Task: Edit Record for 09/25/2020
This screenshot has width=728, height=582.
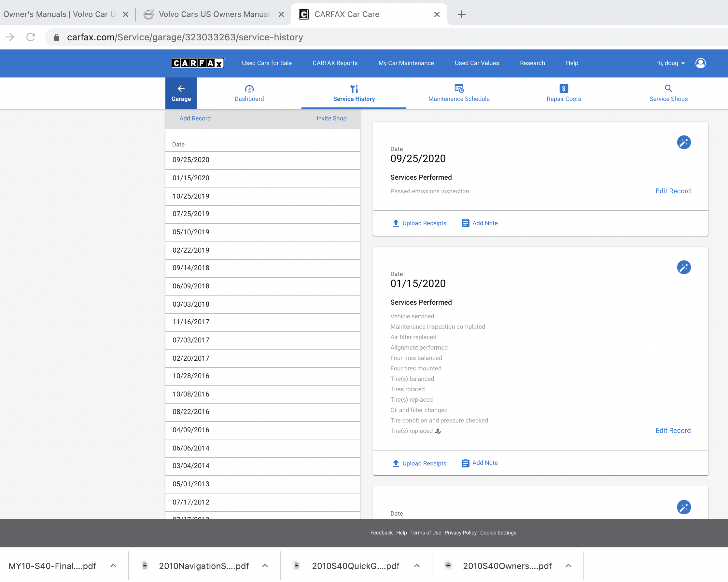Action: pyautogui.click(x=673, y=191)
